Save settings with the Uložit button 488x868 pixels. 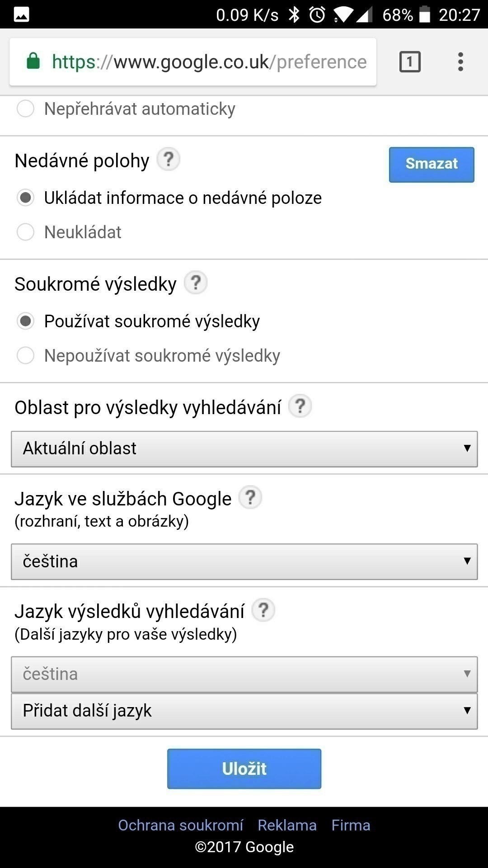[244, 769]
